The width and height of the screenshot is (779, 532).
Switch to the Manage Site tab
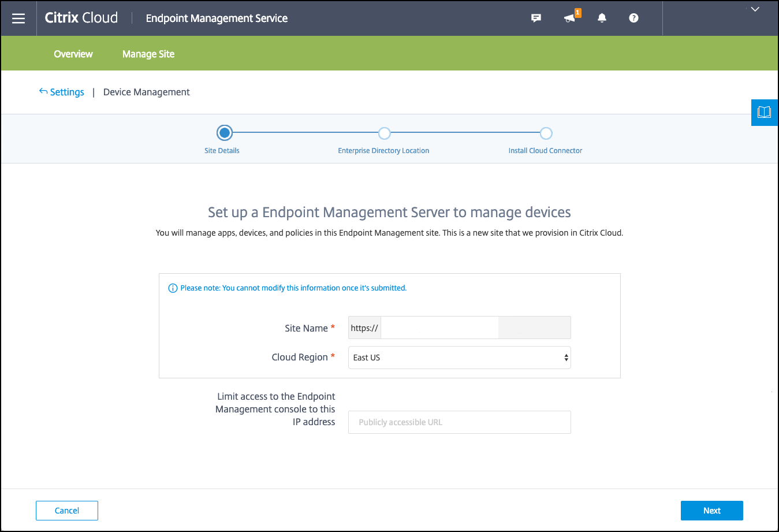point(148,54)
